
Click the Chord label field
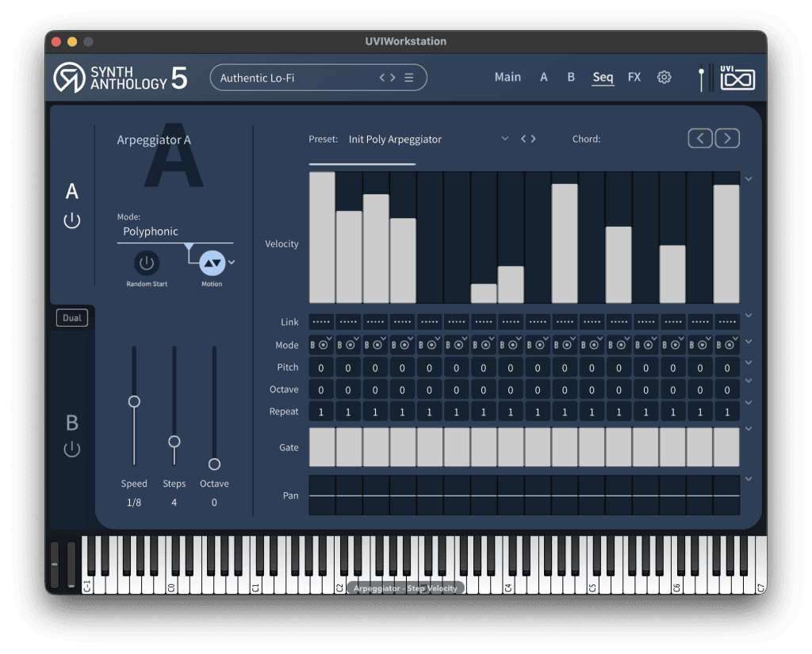pos(586,139)
